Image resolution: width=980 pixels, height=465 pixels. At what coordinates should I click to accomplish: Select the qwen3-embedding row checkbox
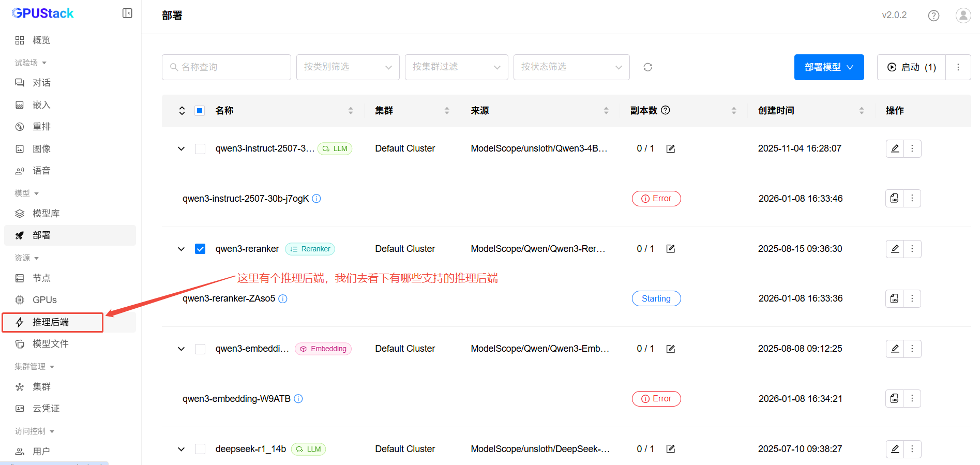tap(200, 349)
